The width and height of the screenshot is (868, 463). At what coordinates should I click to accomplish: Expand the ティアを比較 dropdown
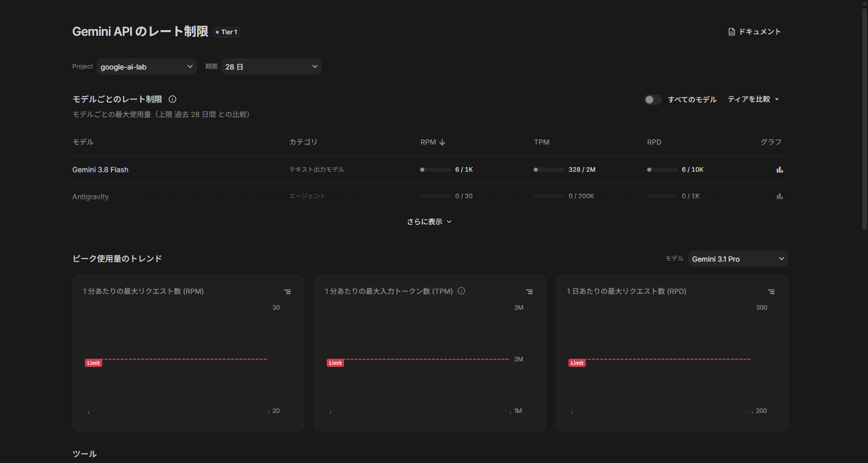(x=753, y=99)
